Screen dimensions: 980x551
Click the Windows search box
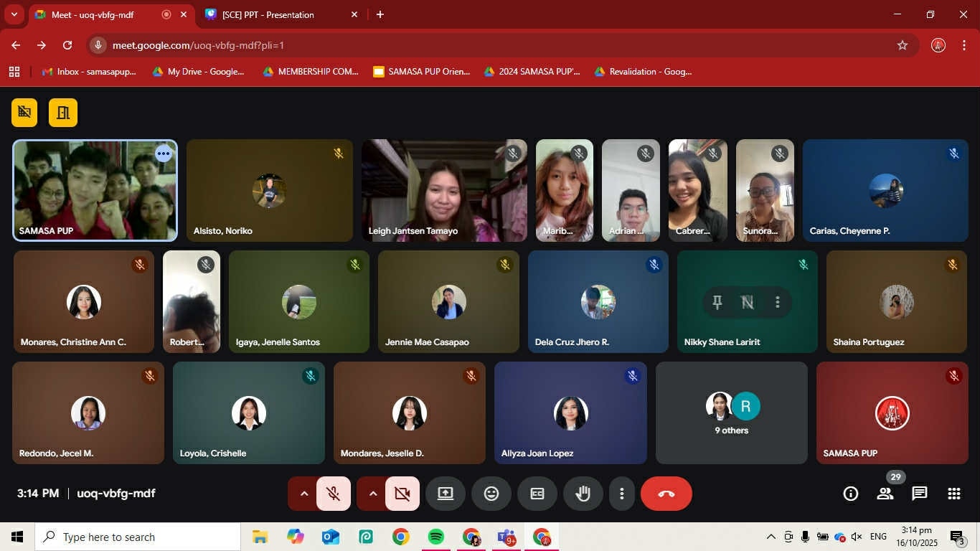click(138, 537)
